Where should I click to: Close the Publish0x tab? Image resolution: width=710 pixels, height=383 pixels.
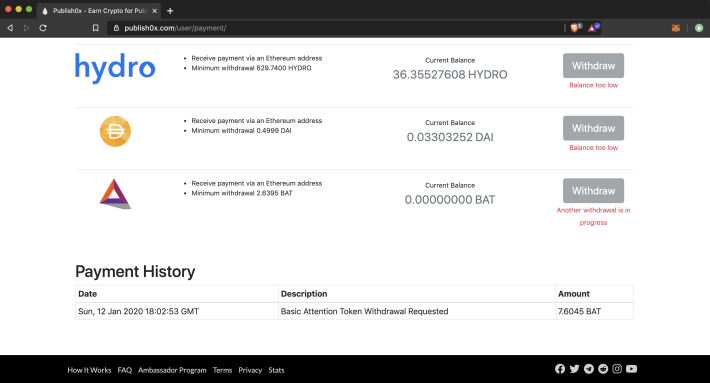click(154, 10)
